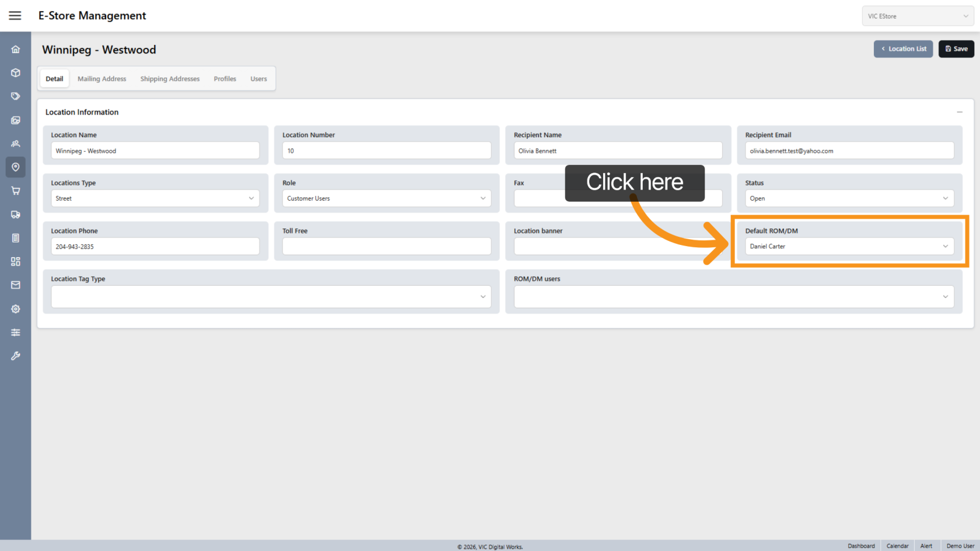The width and height of the screenshot is (980, 551).
Task: Open the settings gear sidebar icon
Action: click(16, 309)
